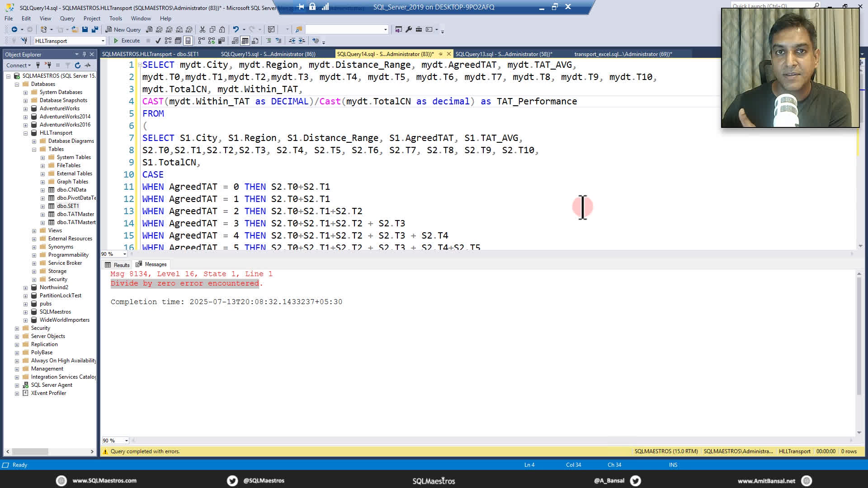Click the Cut scissors icon
Screen dimensions: 868x488
point(203,29)
